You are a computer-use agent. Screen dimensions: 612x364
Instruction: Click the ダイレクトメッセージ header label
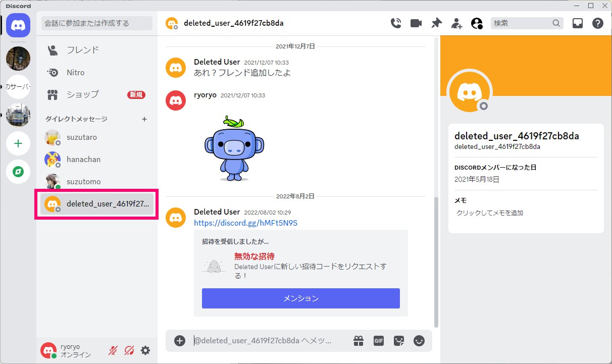(x=76, y=119)
